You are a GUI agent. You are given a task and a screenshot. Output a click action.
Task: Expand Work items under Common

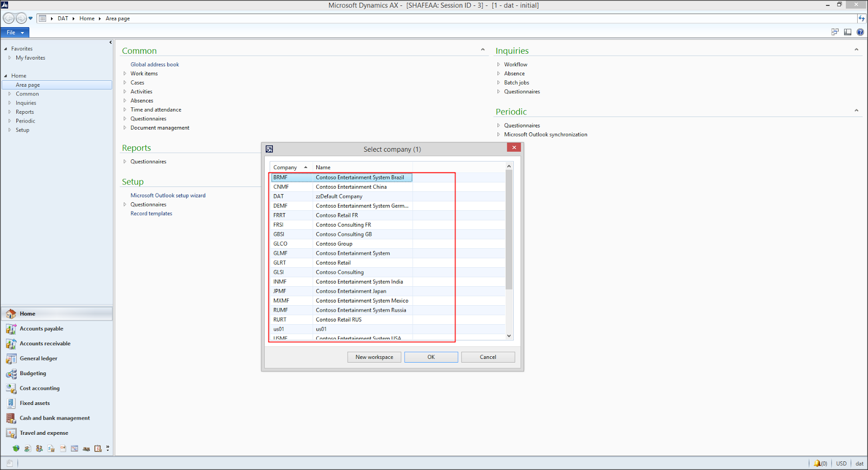click(125, 74)
